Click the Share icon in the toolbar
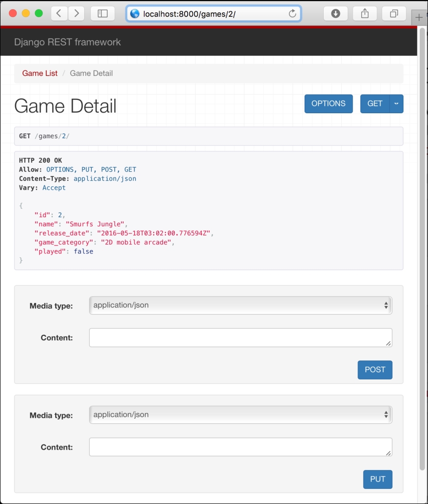 pos(365,14)
